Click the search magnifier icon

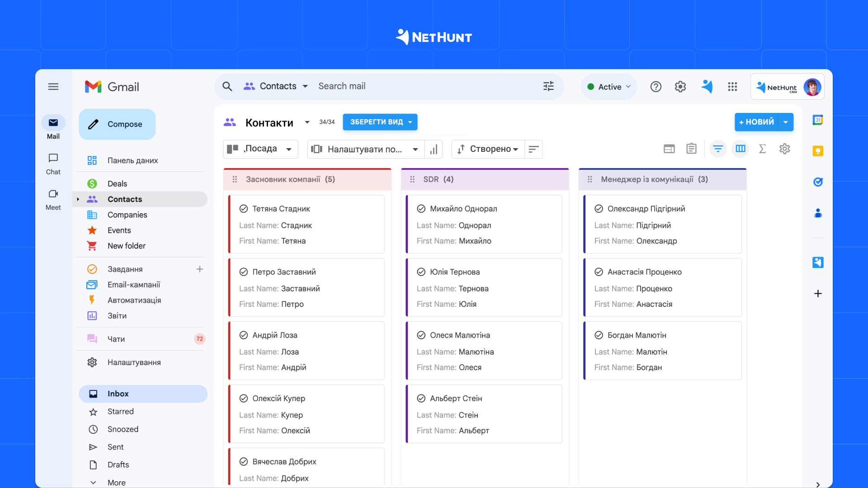tap(227, 86)
